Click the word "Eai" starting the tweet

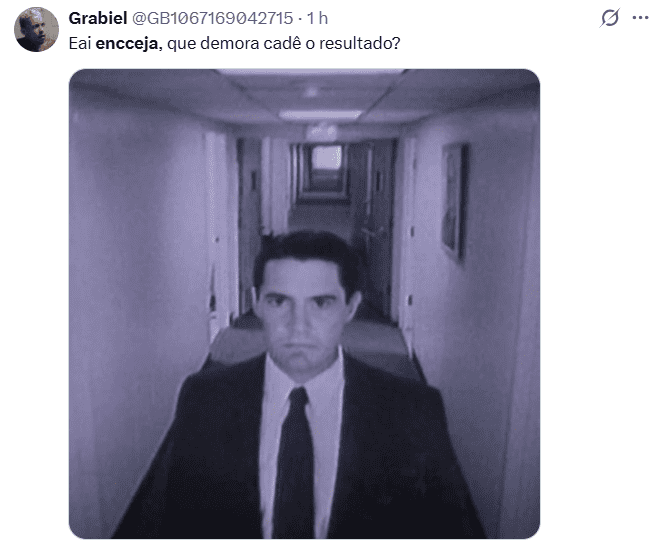coord(80,43)
